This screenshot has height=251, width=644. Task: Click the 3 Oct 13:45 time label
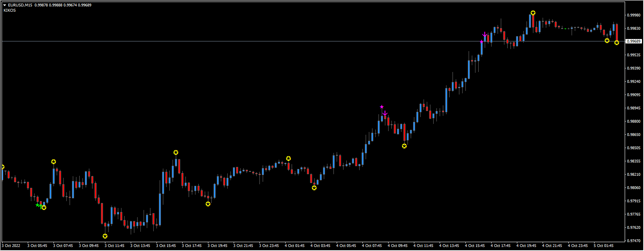pos(140,246)
